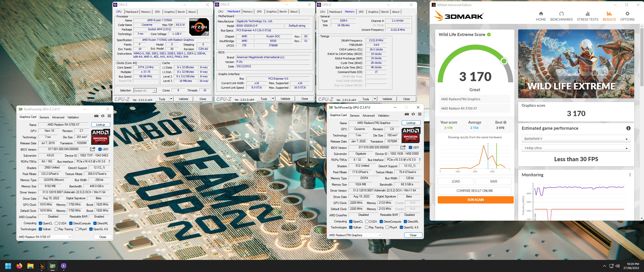Image resolution: width=644 pixels, height=272 pixels.
Task: Open Windows Start menu
Action: pyautogui.click(x=8, y=266)
